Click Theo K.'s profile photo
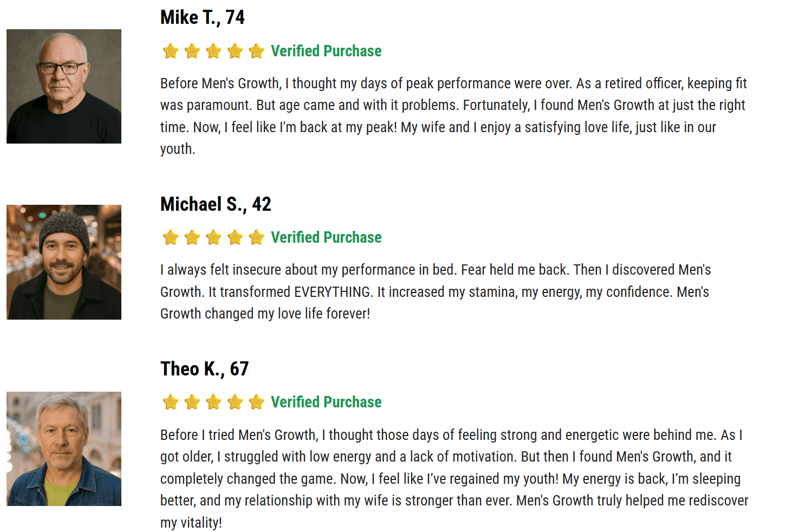785x532 pixels. click(64, 449)
